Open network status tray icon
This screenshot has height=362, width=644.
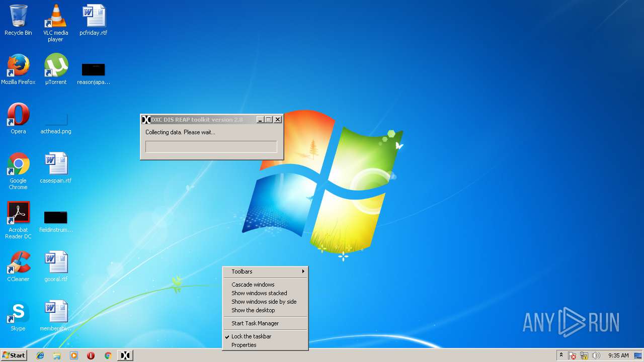coord(584,355)
